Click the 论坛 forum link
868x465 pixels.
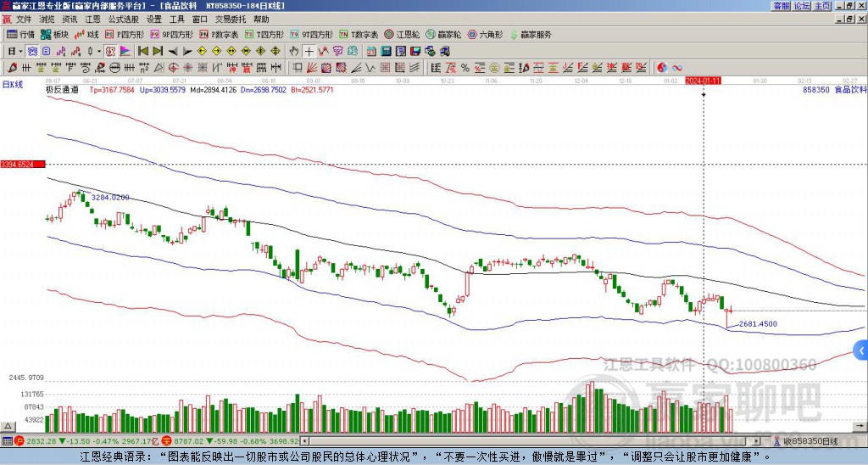click(801, 6)
